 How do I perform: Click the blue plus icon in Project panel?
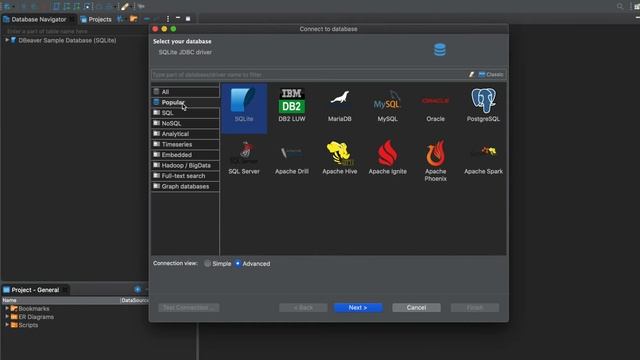[x=138, y=289]
